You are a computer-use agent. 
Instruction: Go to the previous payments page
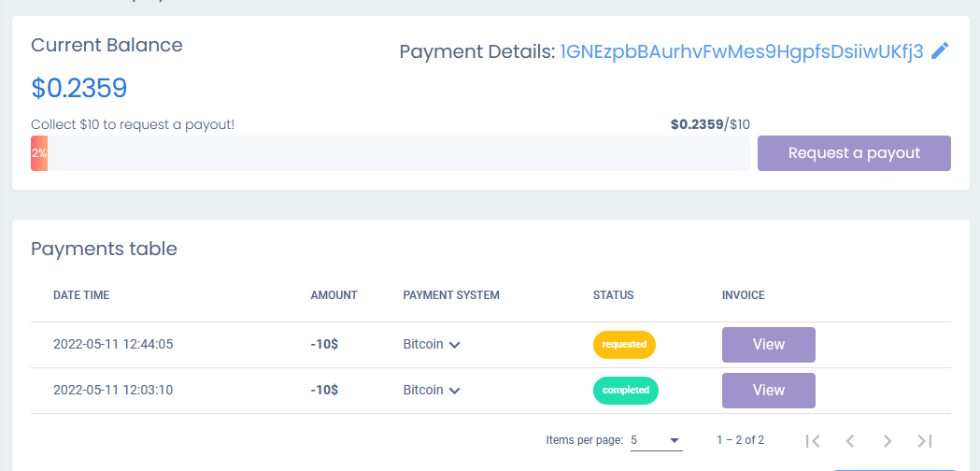pyautogui.click(x=850, y=440)
